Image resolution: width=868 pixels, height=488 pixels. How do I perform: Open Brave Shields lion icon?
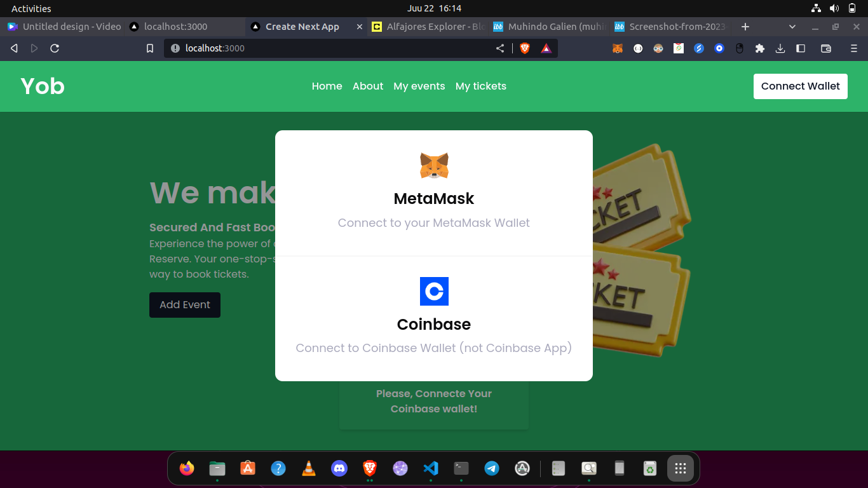pos(525,48)
